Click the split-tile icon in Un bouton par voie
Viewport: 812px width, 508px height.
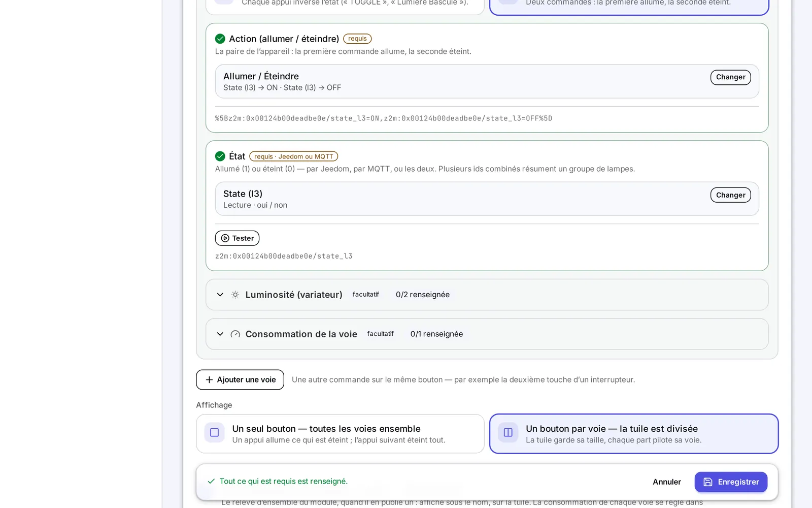(508, 433)
